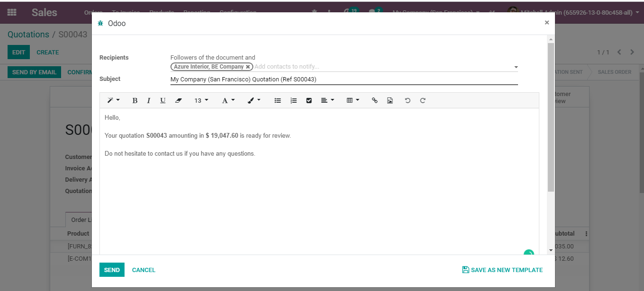
Task: Insert a checklist in the email body
Action: (x=309, y=100)
